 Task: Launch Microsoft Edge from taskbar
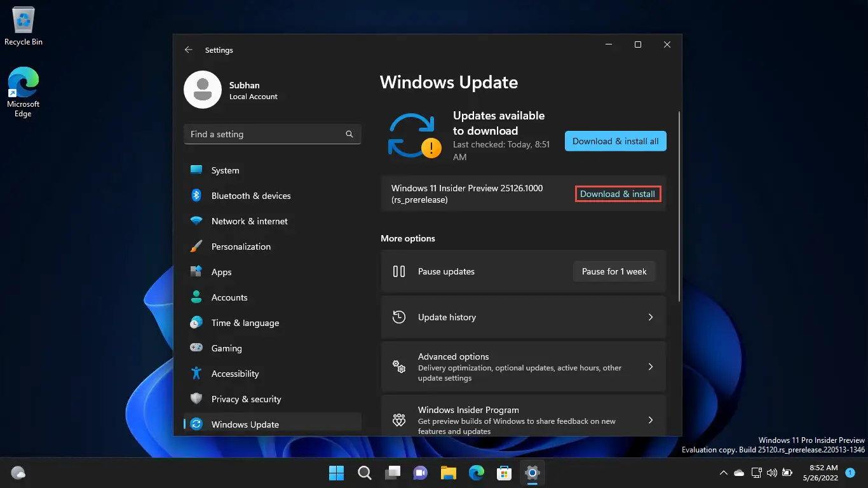coord(476,473)
